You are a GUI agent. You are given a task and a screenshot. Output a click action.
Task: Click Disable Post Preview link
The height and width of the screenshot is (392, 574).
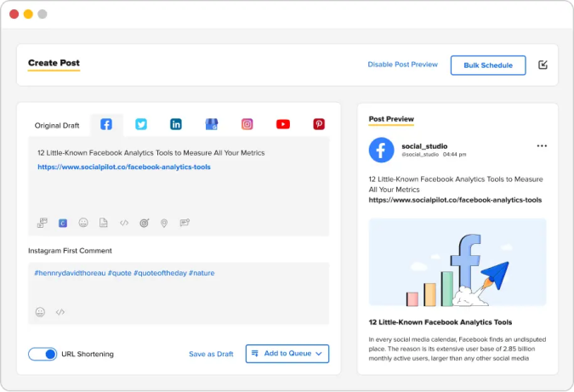403,65
